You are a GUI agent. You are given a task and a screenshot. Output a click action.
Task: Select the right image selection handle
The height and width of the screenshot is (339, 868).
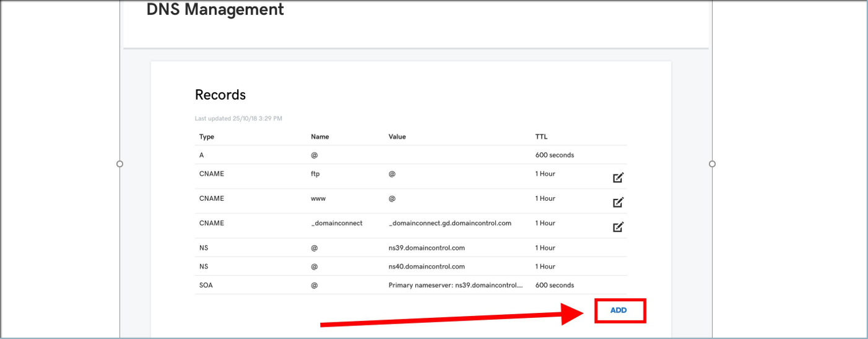712,164
